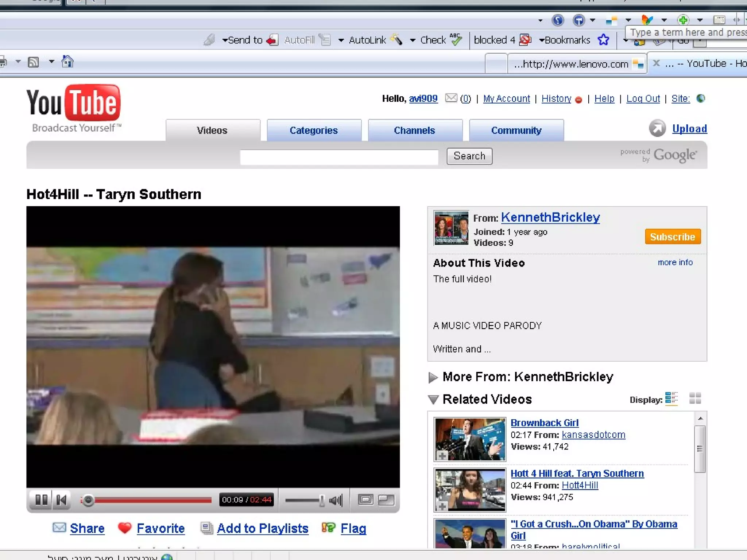Switch to the Community tab

point(516,130)
